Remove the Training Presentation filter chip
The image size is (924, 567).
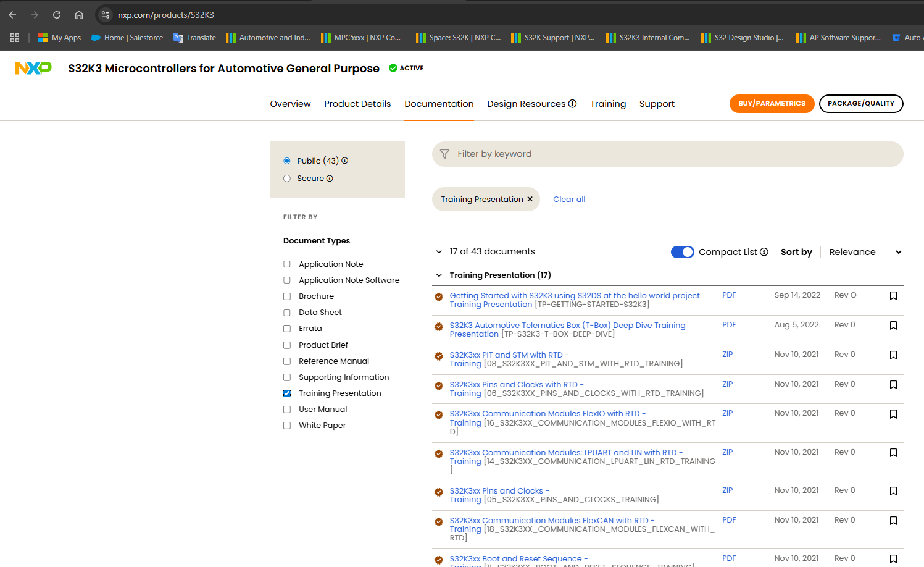click(530, 199)
